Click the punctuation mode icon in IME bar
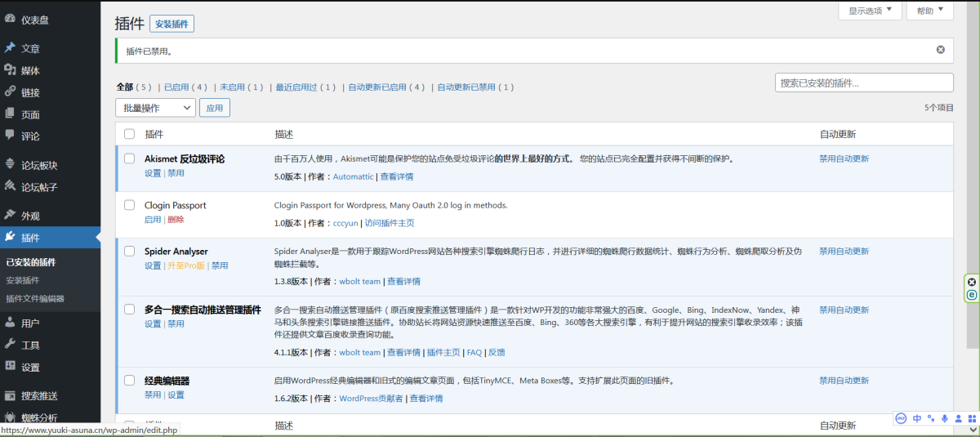 coord(931,418)
